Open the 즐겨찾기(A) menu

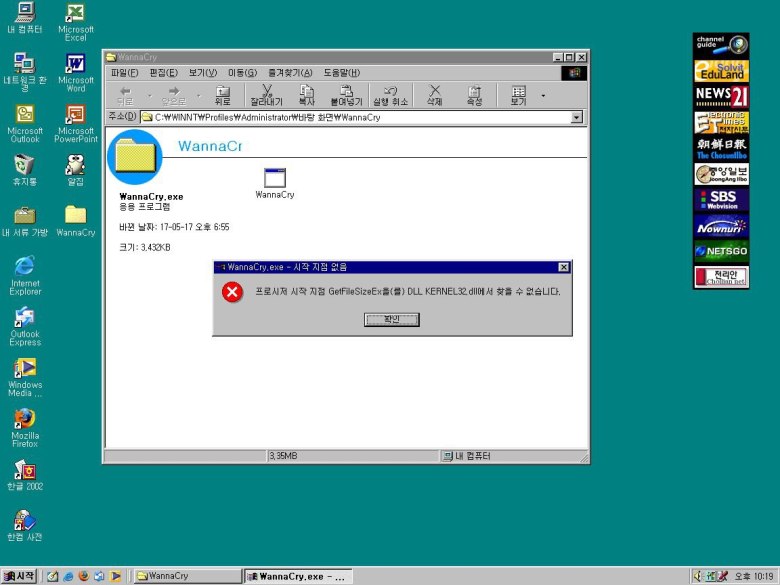click(x=290, y=73)
